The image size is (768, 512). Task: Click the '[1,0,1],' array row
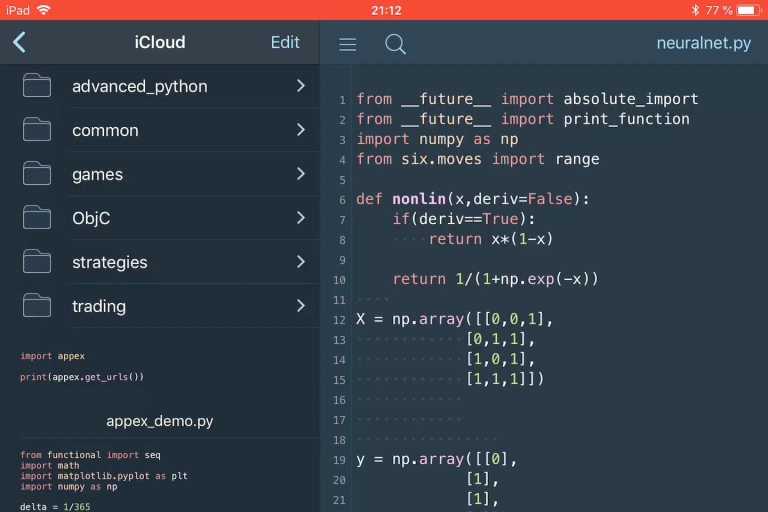501,359
